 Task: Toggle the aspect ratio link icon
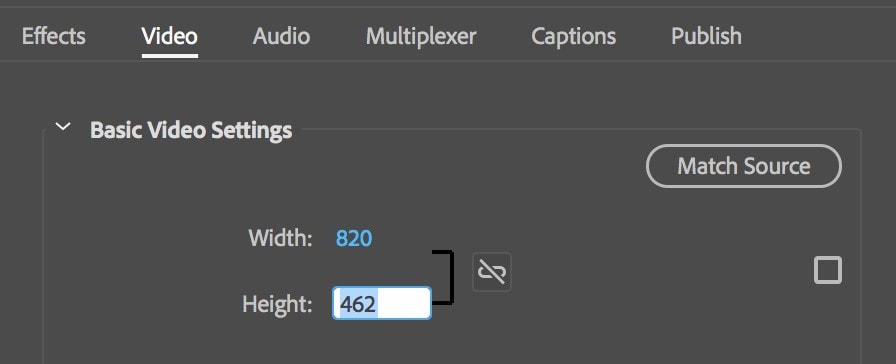tap(491, 271)
